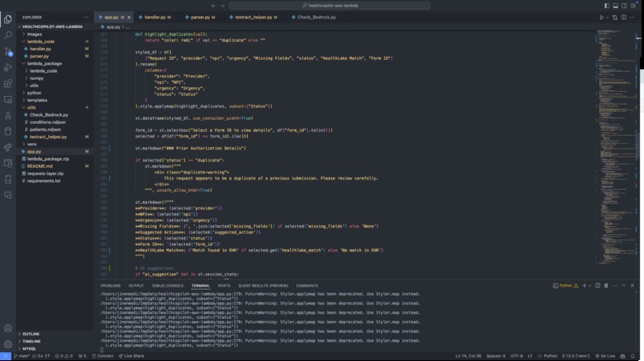Viewport: 644px width, 361px height.
Task: Click the healthcopilot-aws-lambda command search box
Action: tap(329, 6)
